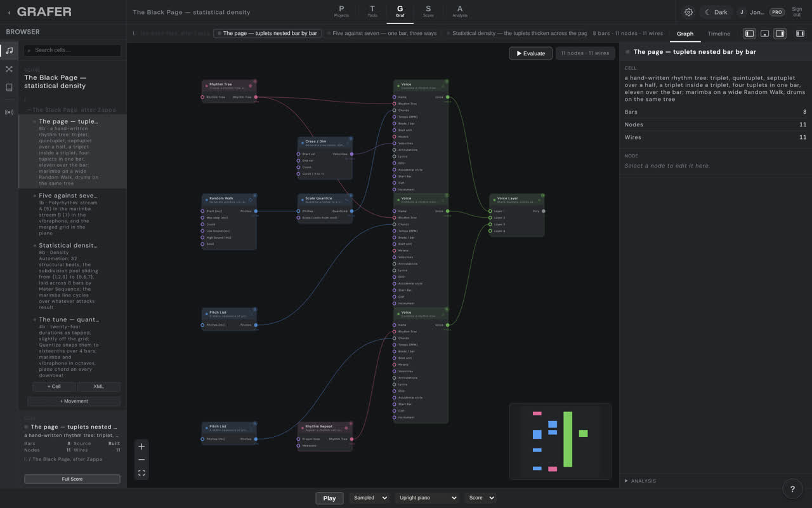Toggle the left sidebar layout
812x508 pixels.
point(749,34)
